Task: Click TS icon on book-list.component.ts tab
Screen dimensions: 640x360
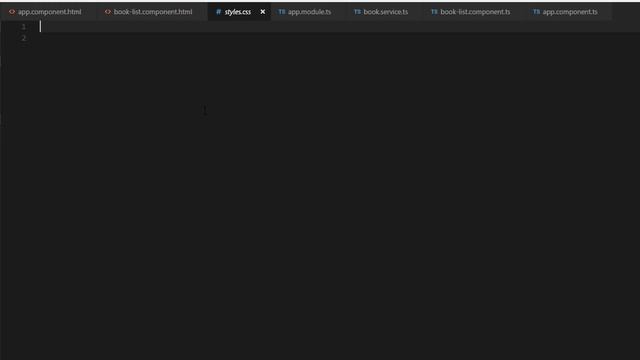Action: pyautogui.click(x=434, y=12)
